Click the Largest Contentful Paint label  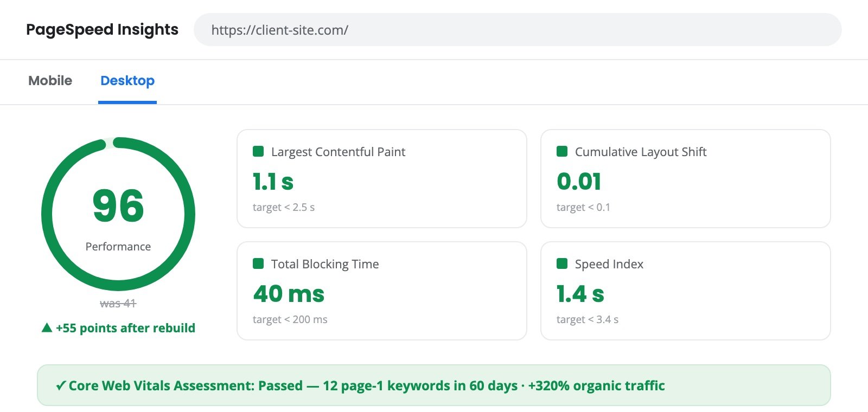click(338, 152)
